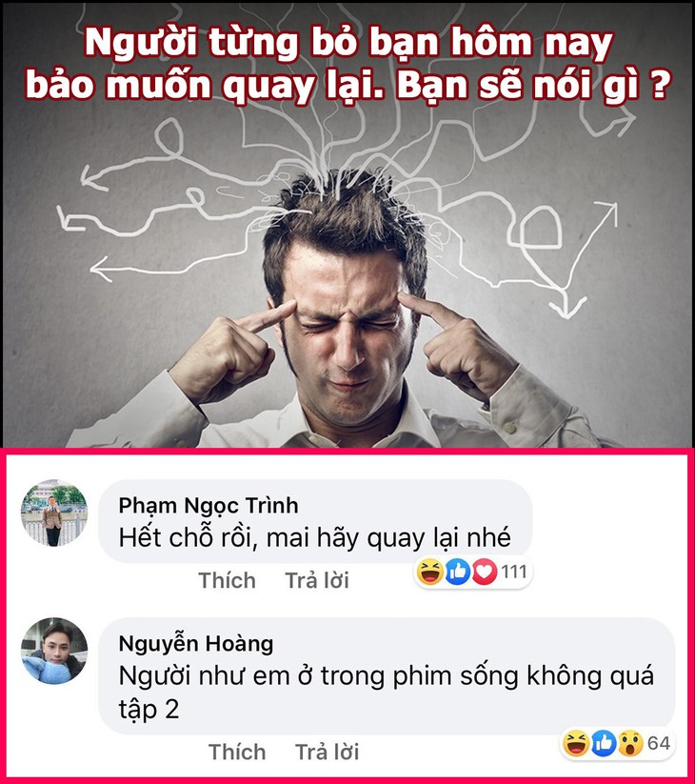Click the comment text 'Hết chỗ rồi, mai hãy quay lại nhé'

pos(315,538)
